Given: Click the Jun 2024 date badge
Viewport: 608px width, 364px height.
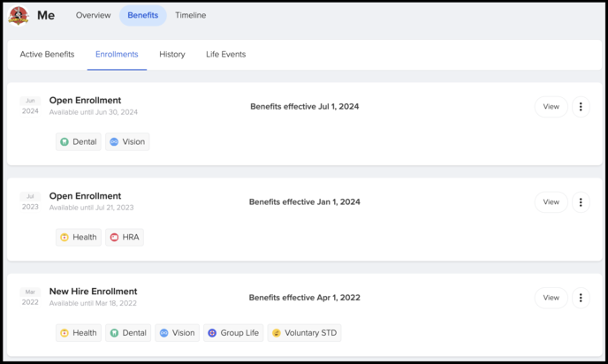Looking at the screenshot, I should click(x=30, y=106).
